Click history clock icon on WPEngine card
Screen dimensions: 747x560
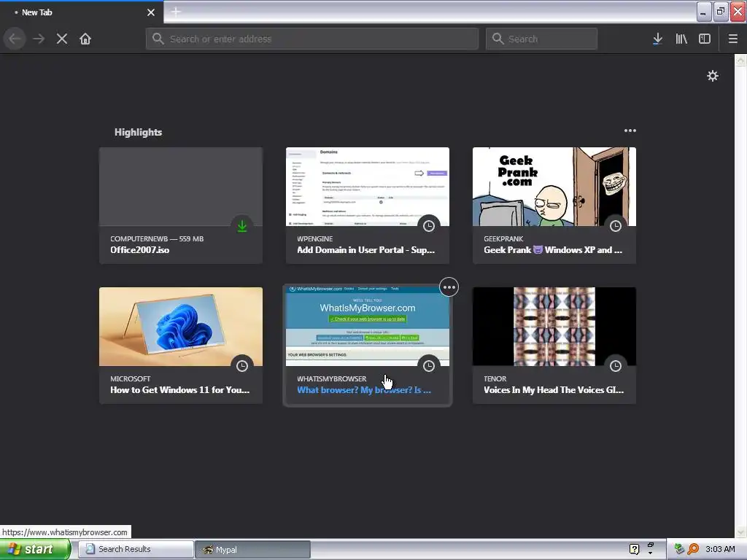(x=429, y=226)
